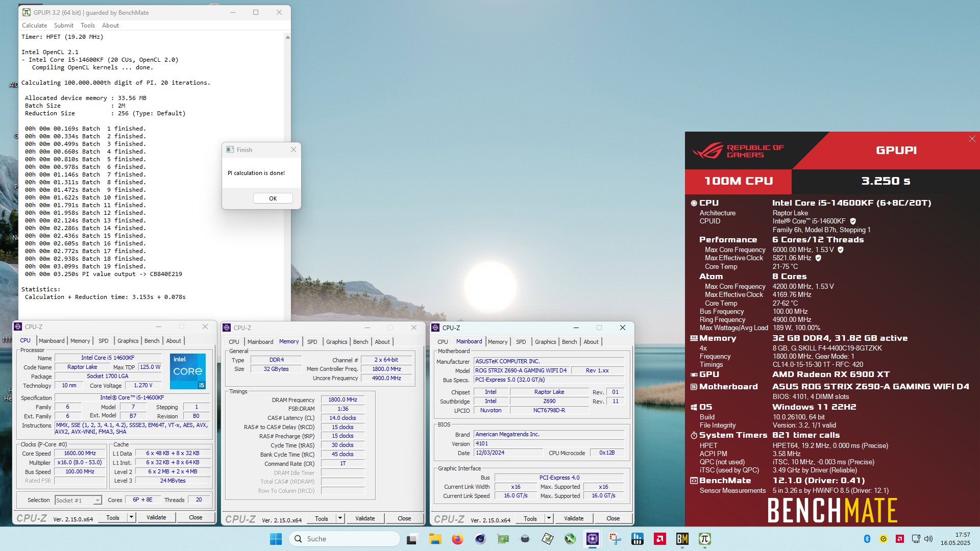Click the '14.0 clocks' CAS latency value
Image resolution: width=980 pixels, height=551 pixels.
point(342,418)
